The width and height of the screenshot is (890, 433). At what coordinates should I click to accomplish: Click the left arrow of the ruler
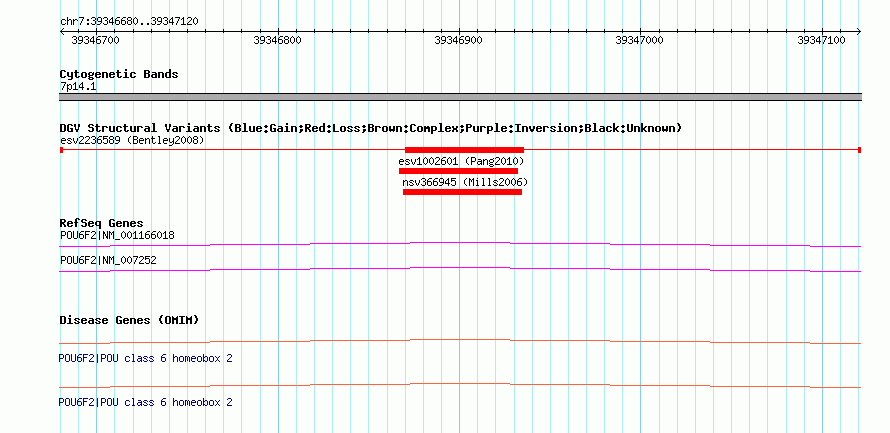(x=62, y=32)
